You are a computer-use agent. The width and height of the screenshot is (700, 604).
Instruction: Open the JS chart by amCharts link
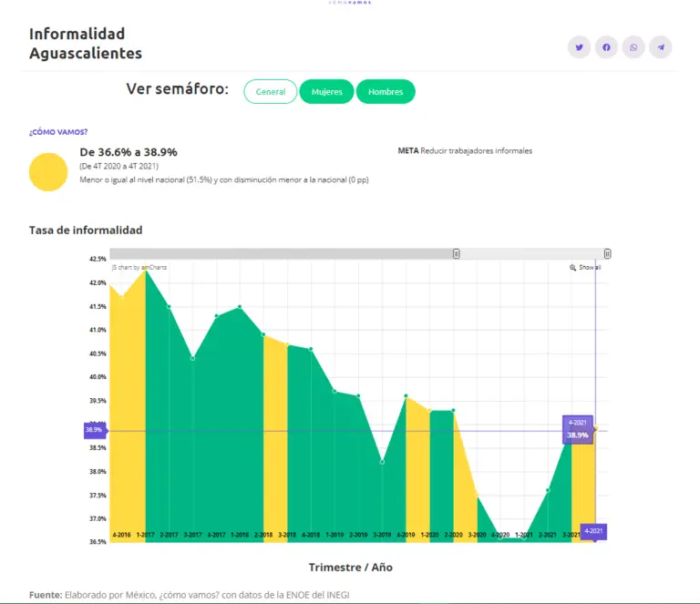click(139, 268)
